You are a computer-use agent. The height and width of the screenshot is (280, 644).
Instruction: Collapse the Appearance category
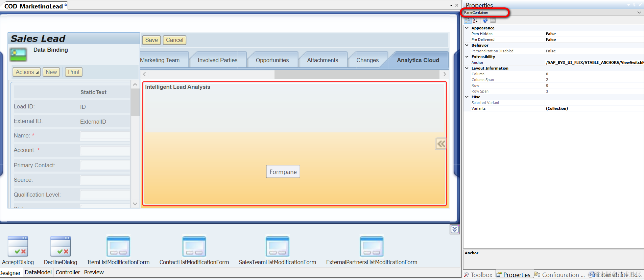tap(467, 28)
